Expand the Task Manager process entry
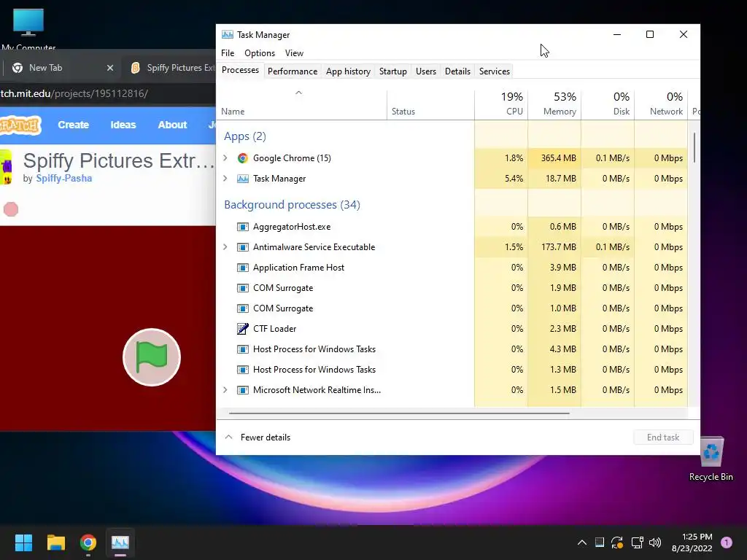 click(225, 179)
